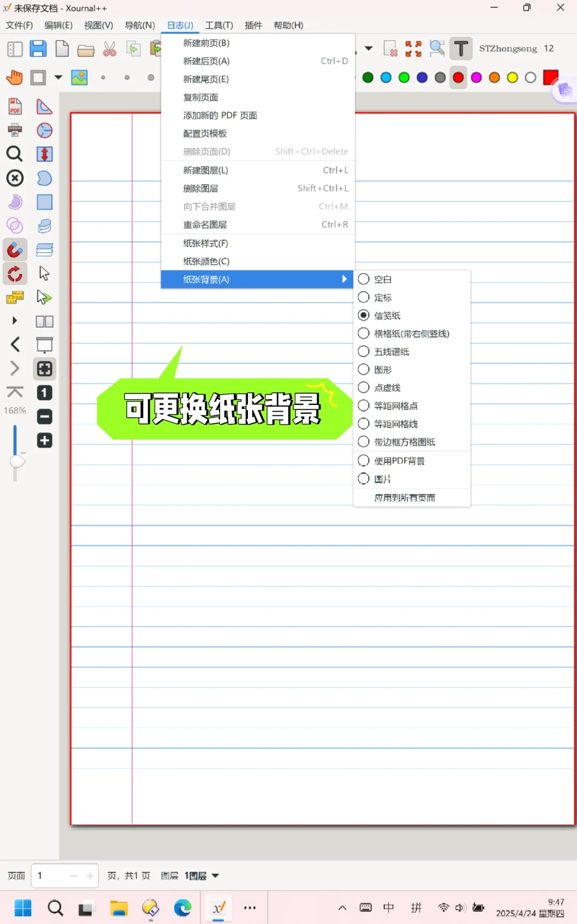The width and height of the screenshot is (577, 924).
Task: Expand the 纸张背景(A) submenu arrow
Action: [344, 279]
